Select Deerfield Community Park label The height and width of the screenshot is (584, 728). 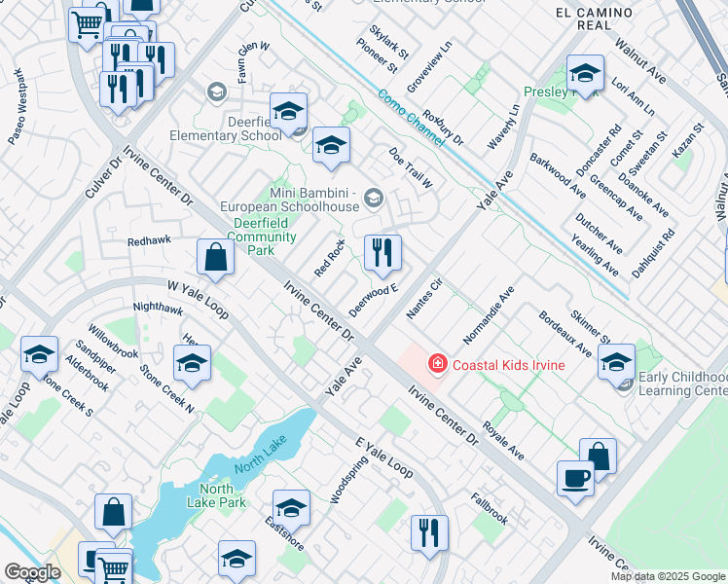point(261,237)
